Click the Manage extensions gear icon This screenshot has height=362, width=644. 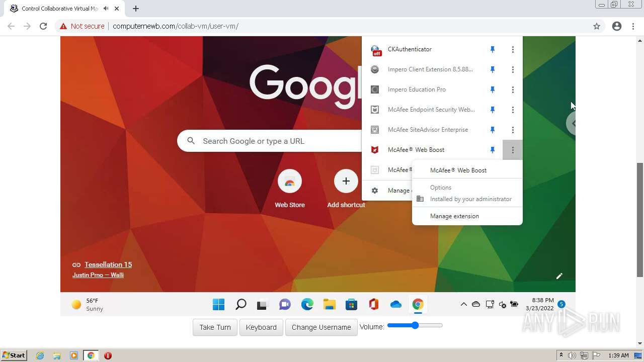(375, 191)
